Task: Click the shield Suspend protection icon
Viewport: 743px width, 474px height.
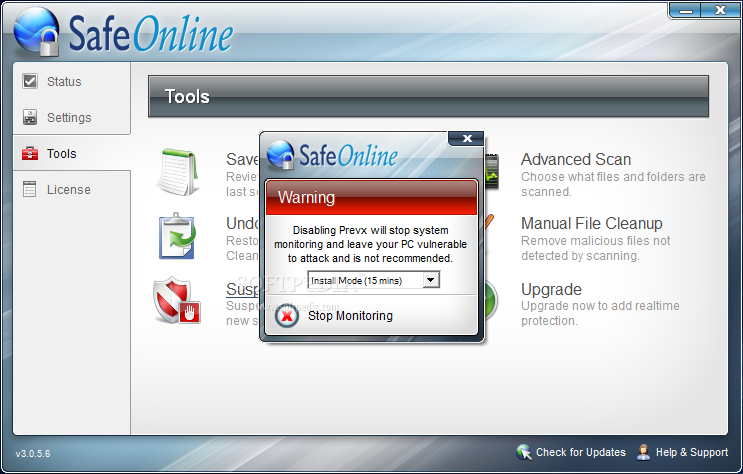Action: coord(177,301)
